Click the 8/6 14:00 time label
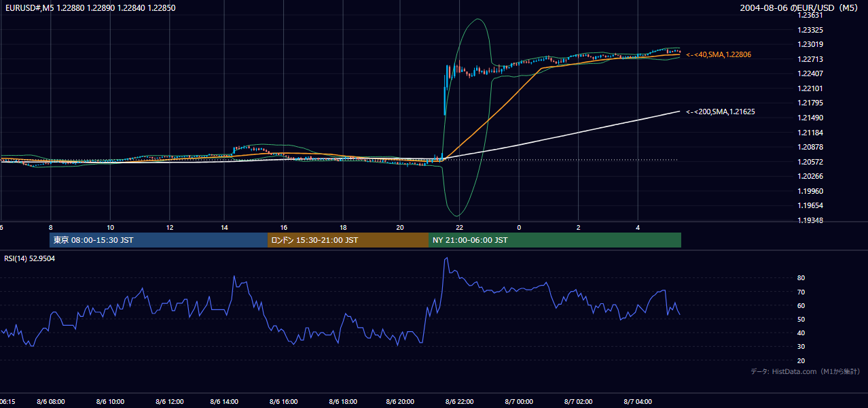Image resolution: width=868 pixels, height=408 pixels. click(x=225, y=402)
